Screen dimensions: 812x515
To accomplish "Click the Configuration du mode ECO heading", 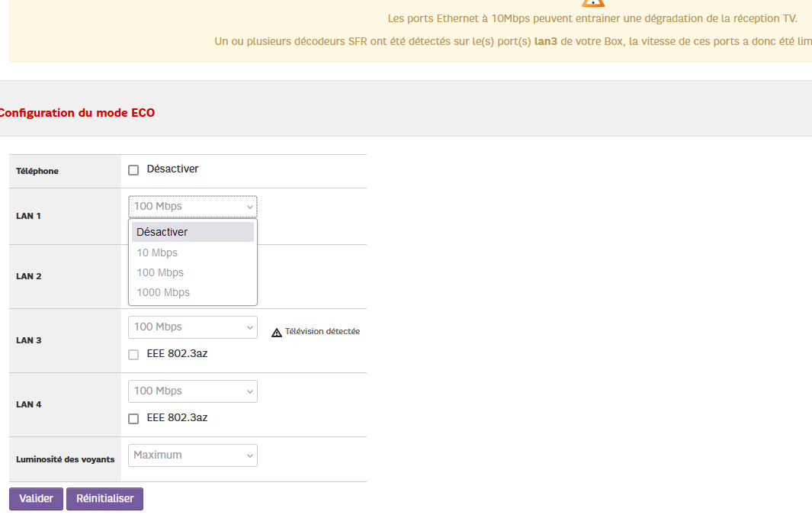I will pos(76,113).
